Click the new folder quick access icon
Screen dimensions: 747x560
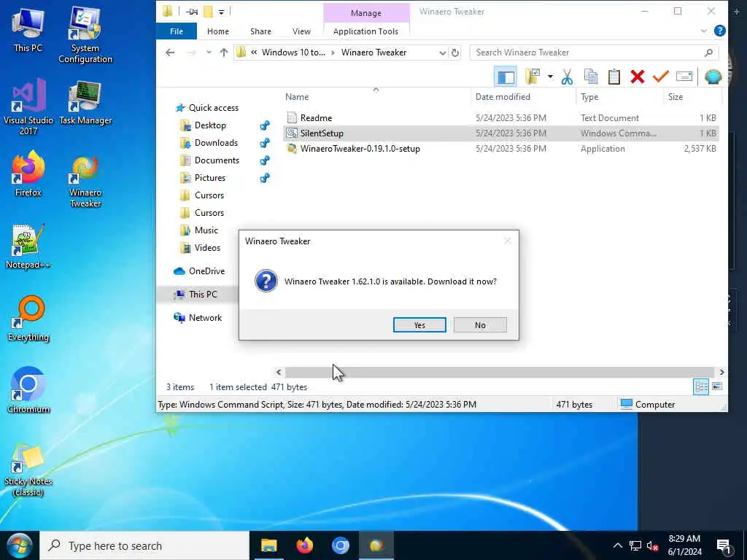click(208, 11)
